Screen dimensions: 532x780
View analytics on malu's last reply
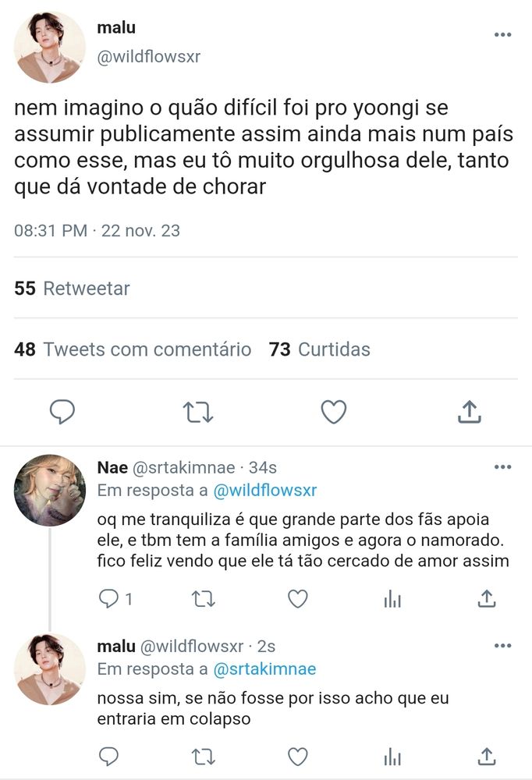pos(392,757)
